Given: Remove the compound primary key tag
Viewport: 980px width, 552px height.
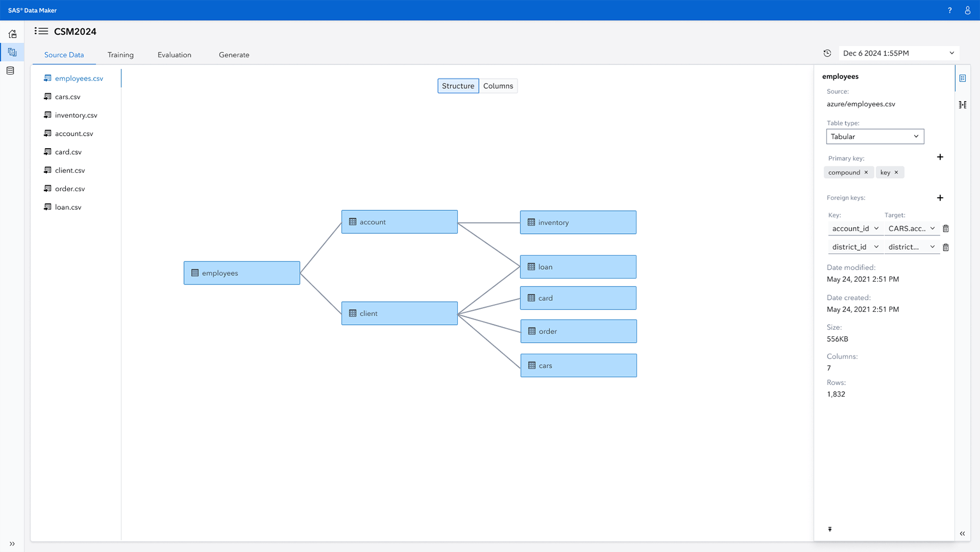Looking at the screenshot, I should (866, 172).
